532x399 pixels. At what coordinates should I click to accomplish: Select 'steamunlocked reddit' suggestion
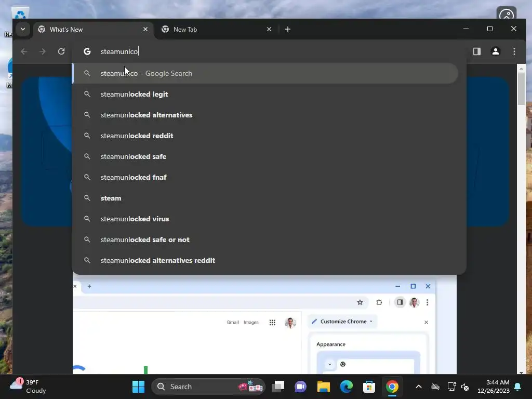(265, 136)
